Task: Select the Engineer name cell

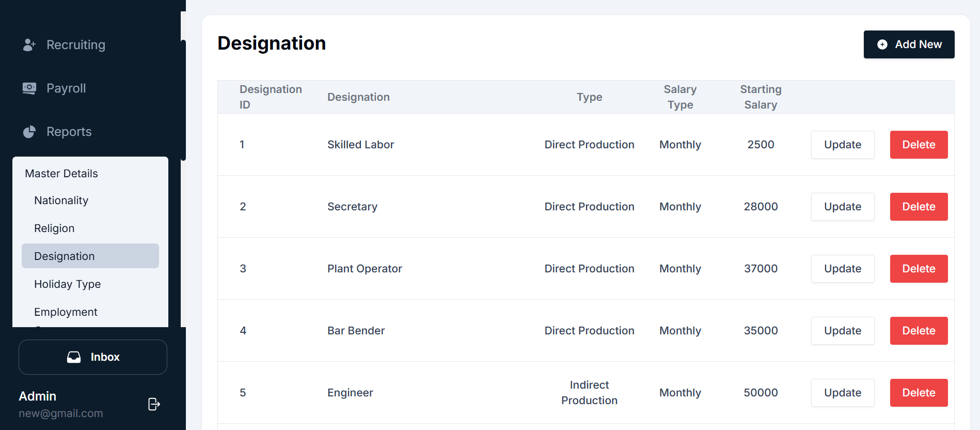Action: pos(350,393)
